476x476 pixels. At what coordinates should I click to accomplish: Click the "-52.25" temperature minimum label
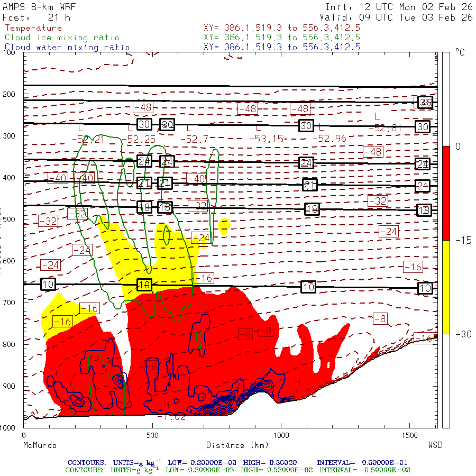139,140
